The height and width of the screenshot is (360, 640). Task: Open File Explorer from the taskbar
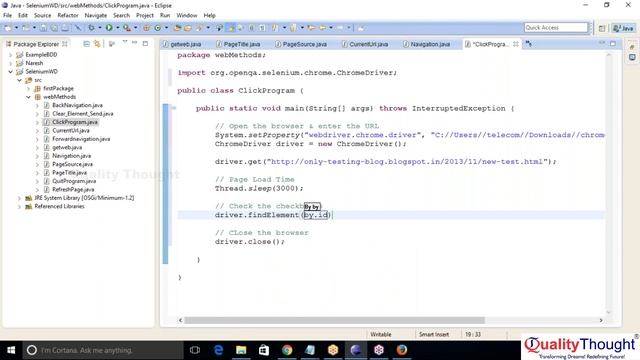tap(241, 350)
